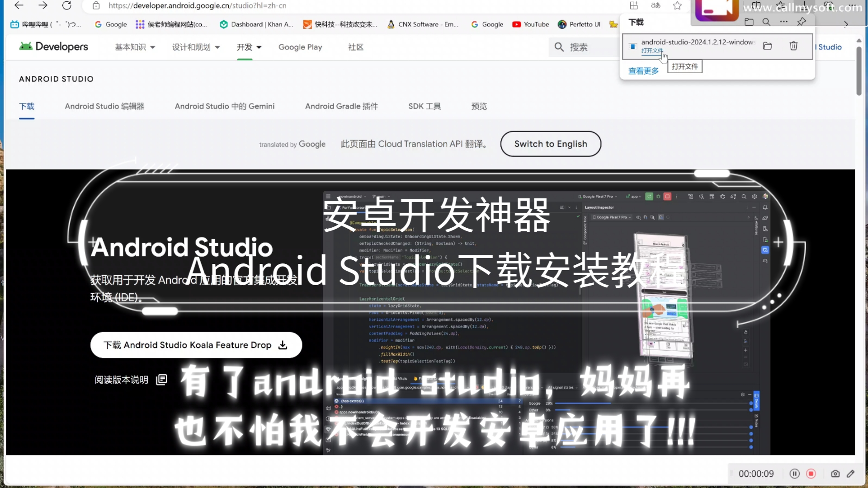Viewport: 868px width, 488px height.
Task: Click the Android Developers logo
Action: pyautogui.click(x=53, y=47)
